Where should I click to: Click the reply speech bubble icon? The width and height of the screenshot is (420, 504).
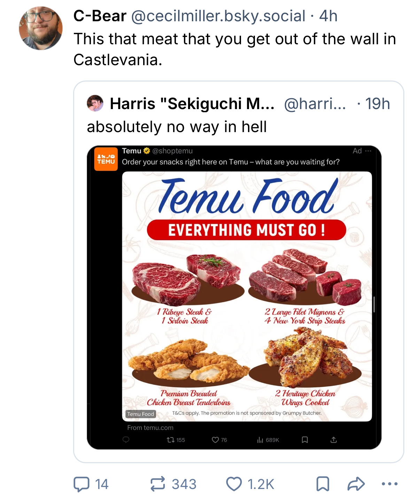pos(81,484)
